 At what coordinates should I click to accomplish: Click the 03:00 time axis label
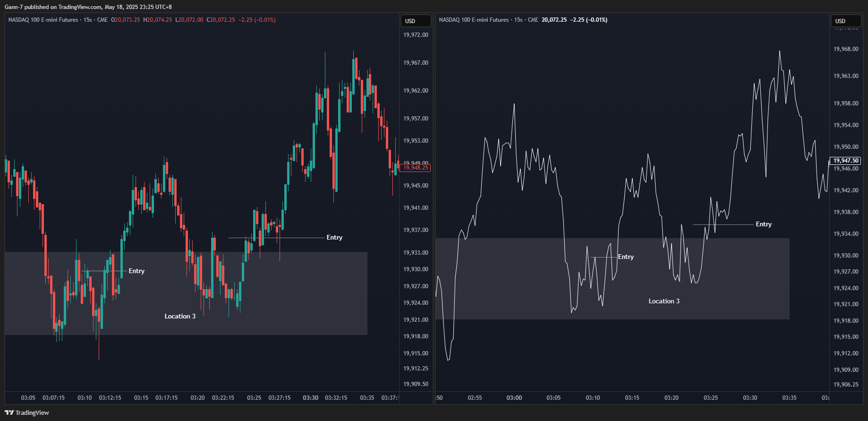pos(514,398)
